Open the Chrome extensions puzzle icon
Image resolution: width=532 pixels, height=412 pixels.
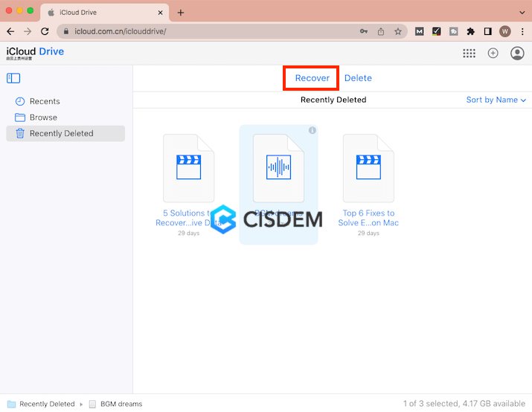(470, 31)
